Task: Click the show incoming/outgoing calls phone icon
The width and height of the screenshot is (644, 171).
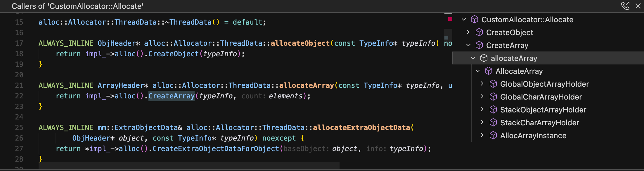Action: [625, 6]
